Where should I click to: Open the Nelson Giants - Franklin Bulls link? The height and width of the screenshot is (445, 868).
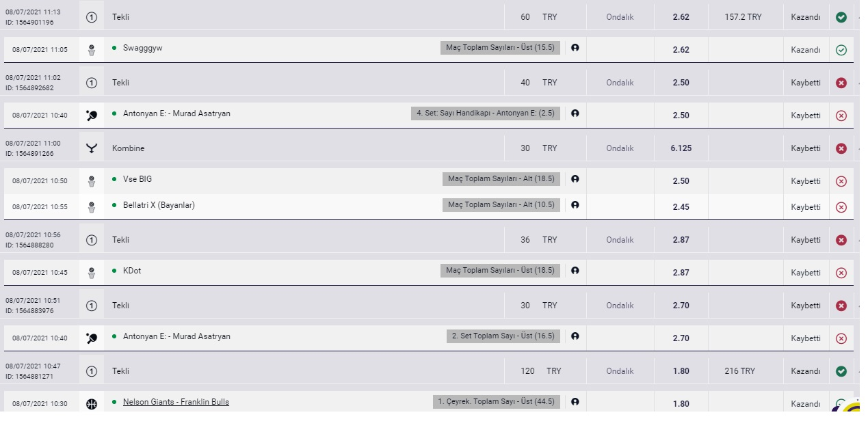click(176, 402)
